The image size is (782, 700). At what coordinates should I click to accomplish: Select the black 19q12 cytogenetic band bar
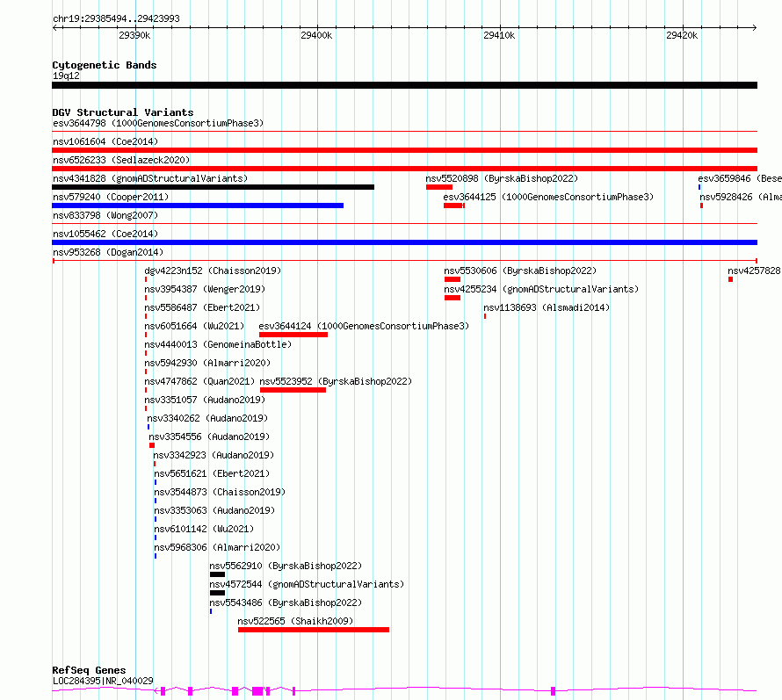click(x=404, y=85)
